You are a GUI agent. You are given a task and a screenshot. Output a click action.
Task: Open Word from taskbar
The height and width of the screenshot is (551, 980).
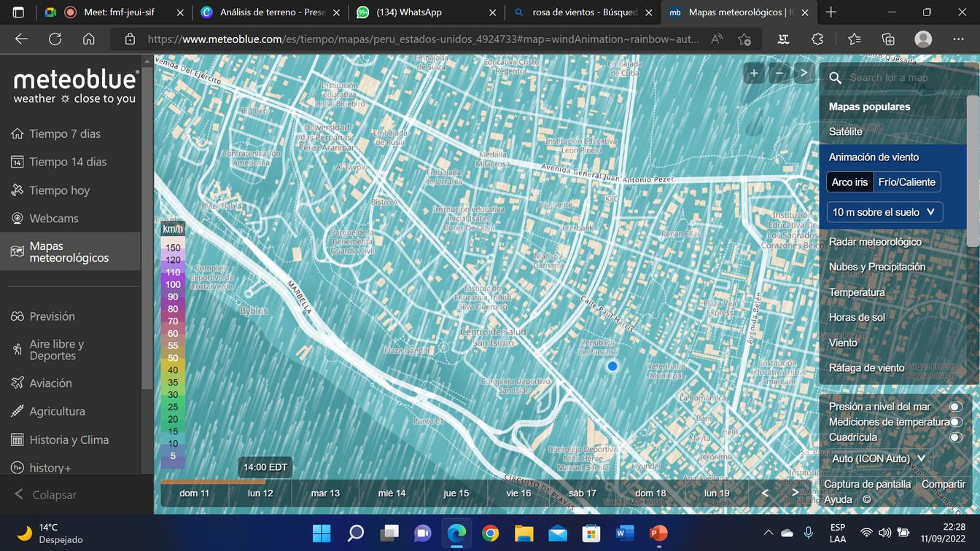click(625, 533)
